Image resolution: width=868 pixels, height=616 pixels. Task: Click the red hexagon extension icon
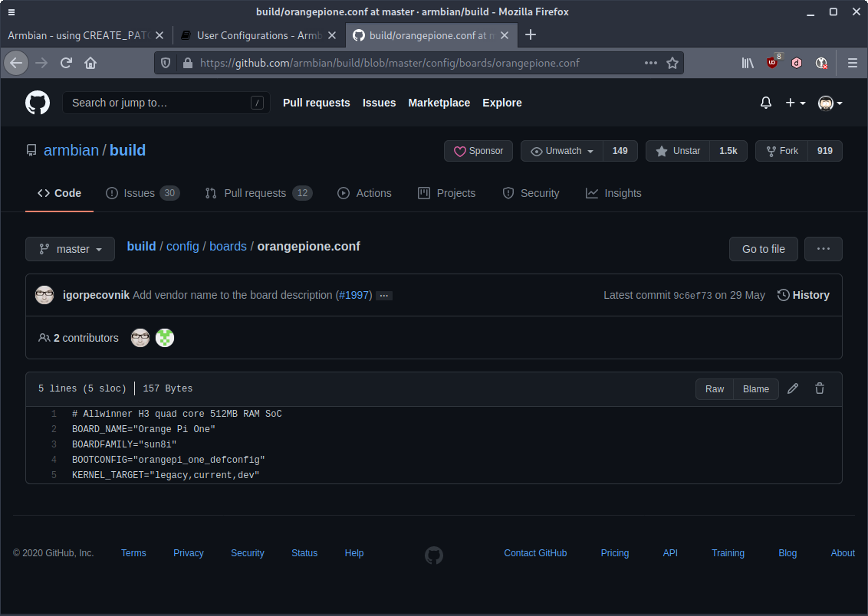pos(797,63)
